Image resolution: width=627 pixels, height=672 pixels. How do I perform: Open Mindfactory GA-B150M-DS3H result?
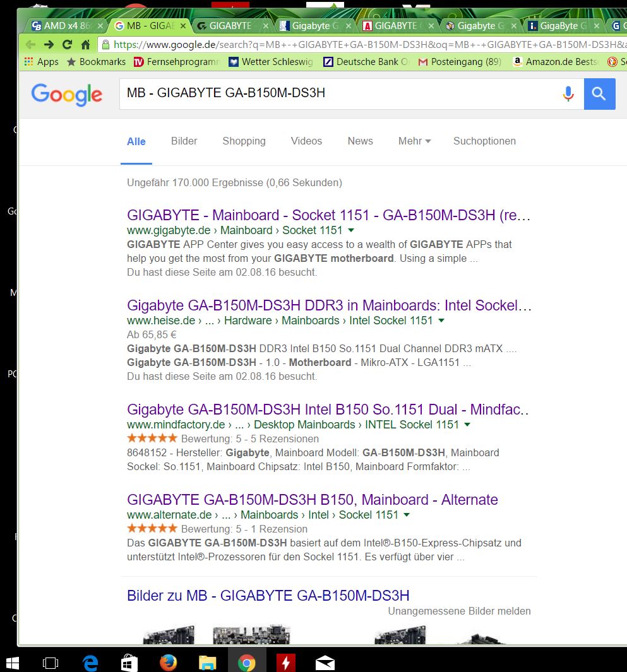click(328, 410)
